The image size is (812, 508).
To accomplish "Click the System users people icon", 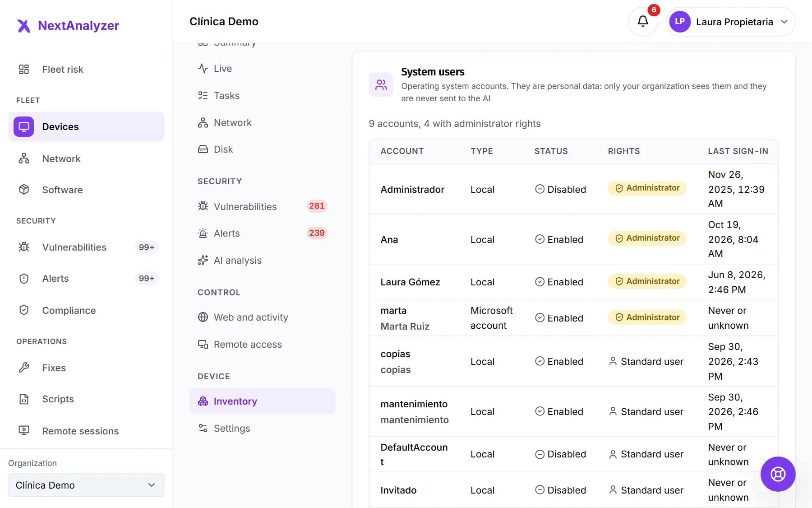I will pyautogui.click(x=381, y=85).
